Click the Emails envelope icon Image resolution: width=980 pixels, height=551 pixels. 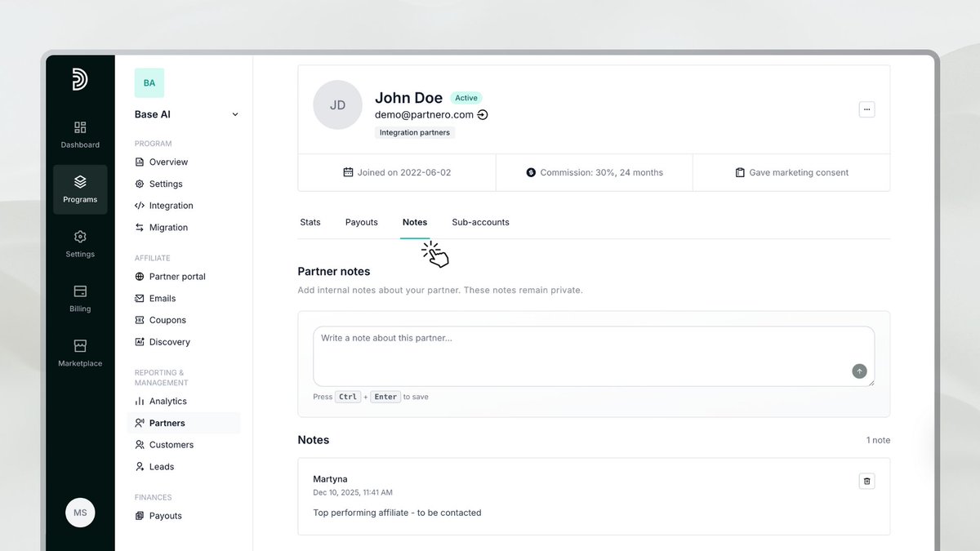tap(140, 298)
